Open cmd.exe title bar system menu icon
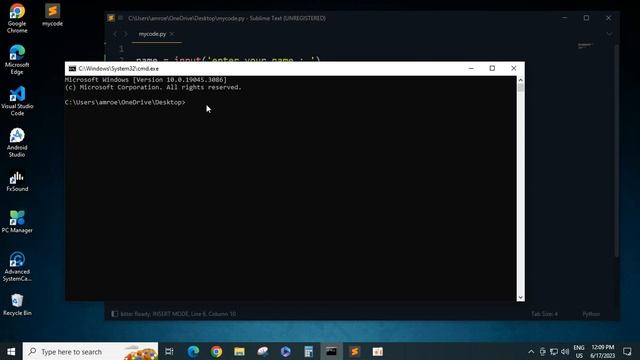This screenshot has width=640, height=360. (x=72, y=69)
